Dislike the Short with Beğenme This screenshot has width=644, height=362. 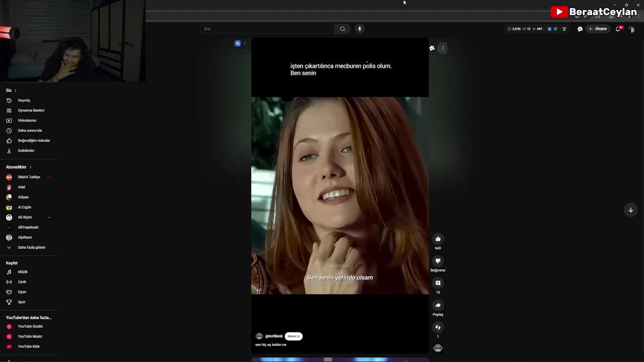[438, 261]
